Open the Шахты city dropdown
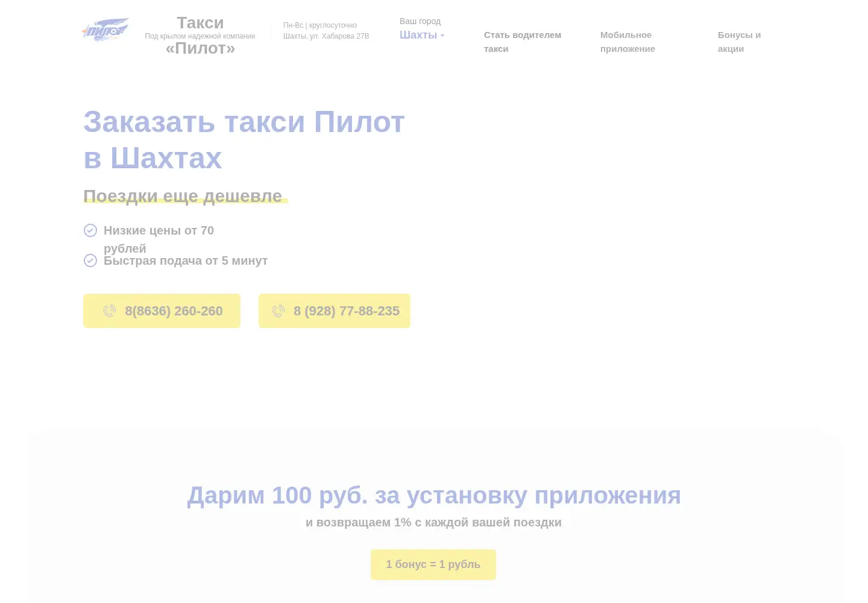 (x=422, y=35)
